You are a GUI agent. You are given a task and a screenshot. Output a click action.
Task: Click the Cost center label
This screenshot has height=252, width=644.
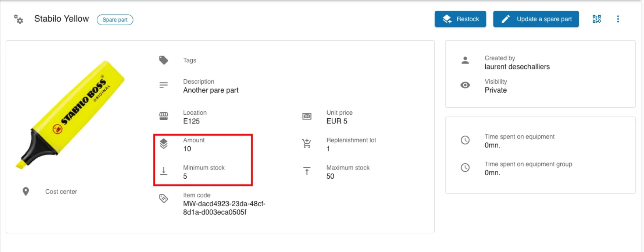[x=61, y=192]
